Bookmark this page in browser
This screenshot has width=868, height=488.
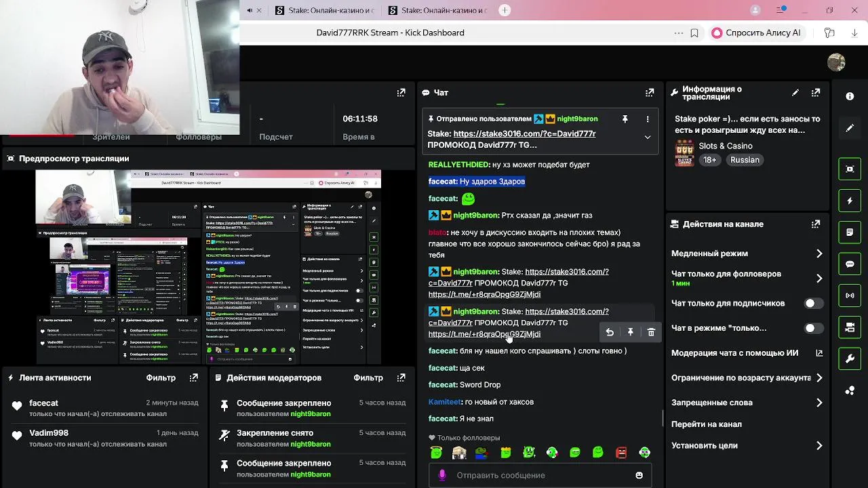(694, 33)
